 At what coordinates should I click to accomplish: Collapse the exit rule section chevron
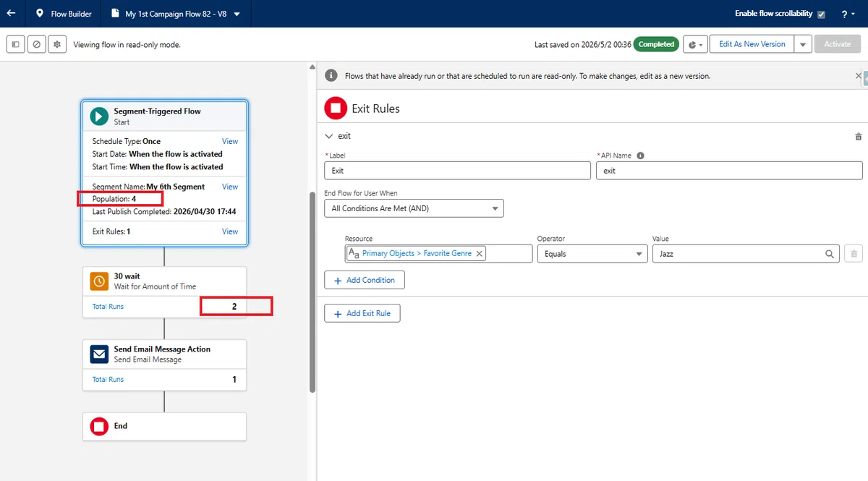point(329,136)
